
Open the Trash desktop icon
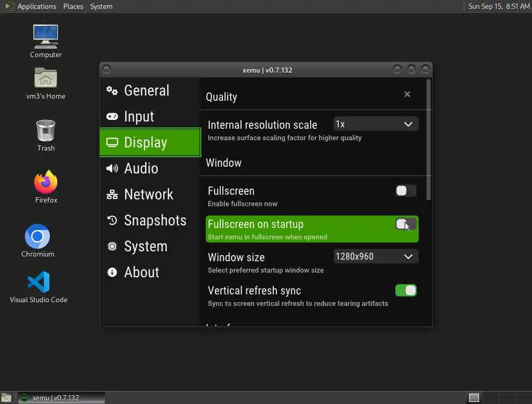(x=46, y=136)
